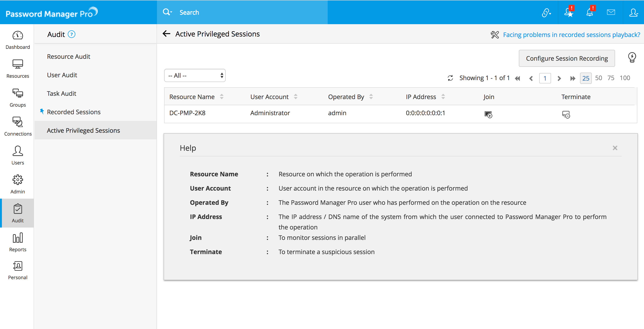Click Configure Session Recording button
The height and width of the screenshot is (329, 644).
point(566,59)
